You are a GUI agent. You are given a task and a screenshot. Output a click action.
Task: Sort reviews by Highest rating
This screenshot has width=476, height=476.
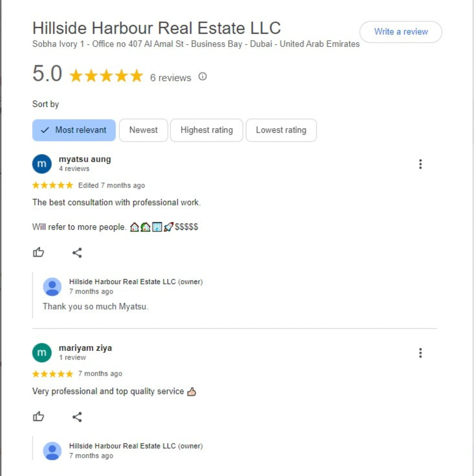pos(207,130)
